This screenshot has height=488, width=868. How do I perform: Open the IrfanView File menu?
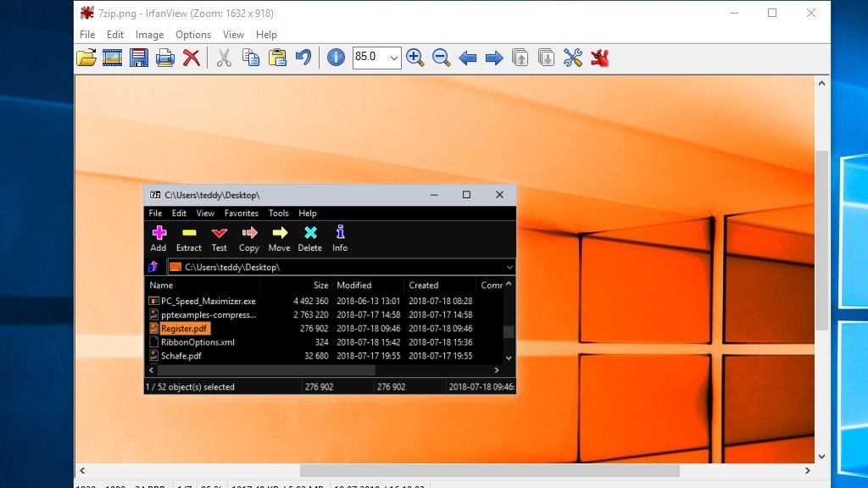(x=87, y=34)
